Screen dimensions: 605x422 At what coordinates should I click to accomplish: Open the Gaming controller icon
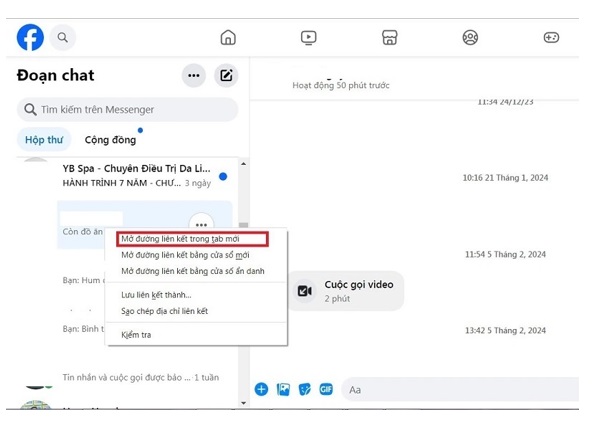click(x=551, y=38)
